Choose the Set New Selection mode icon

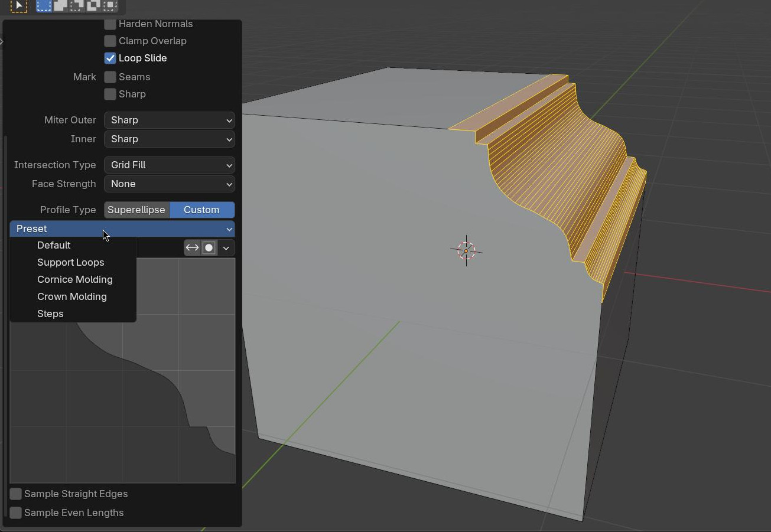44,6
